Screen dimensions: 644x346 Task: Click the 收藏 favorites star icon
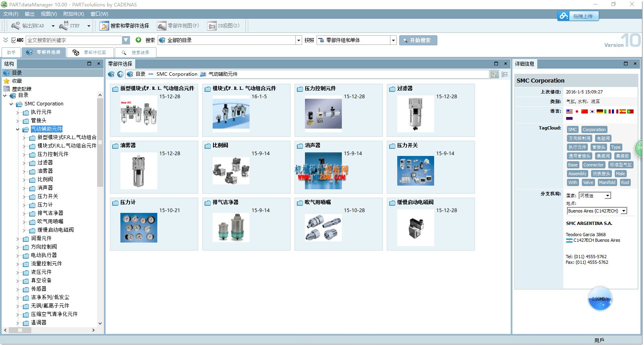tap(6, 81)
